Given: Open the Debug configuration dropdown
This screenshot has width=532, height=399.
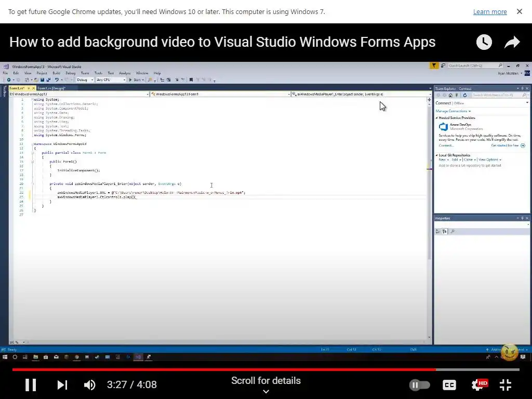Looking at the screenshot, I should (x=85, y=79).
